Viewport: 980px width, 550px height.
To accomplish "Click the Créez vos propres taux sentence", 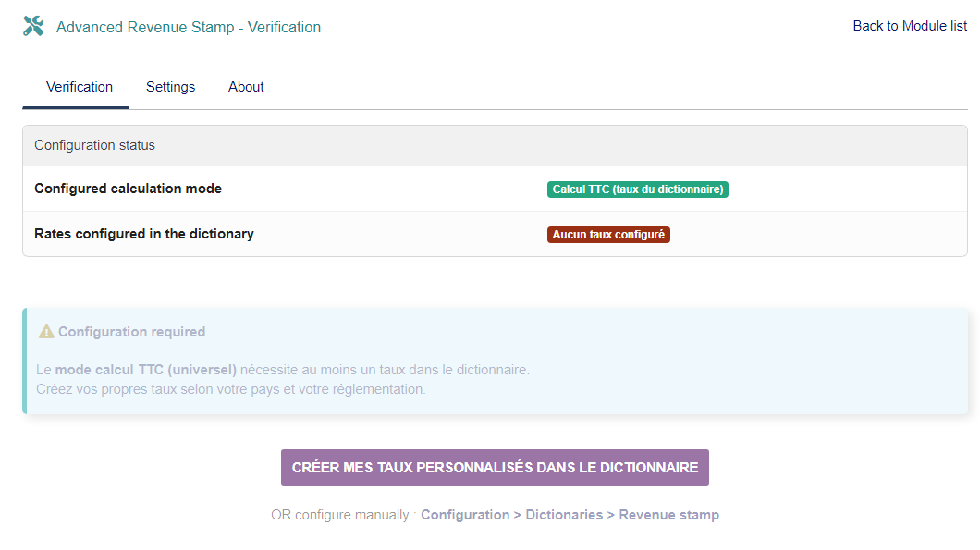I will (x=230, y=389).
